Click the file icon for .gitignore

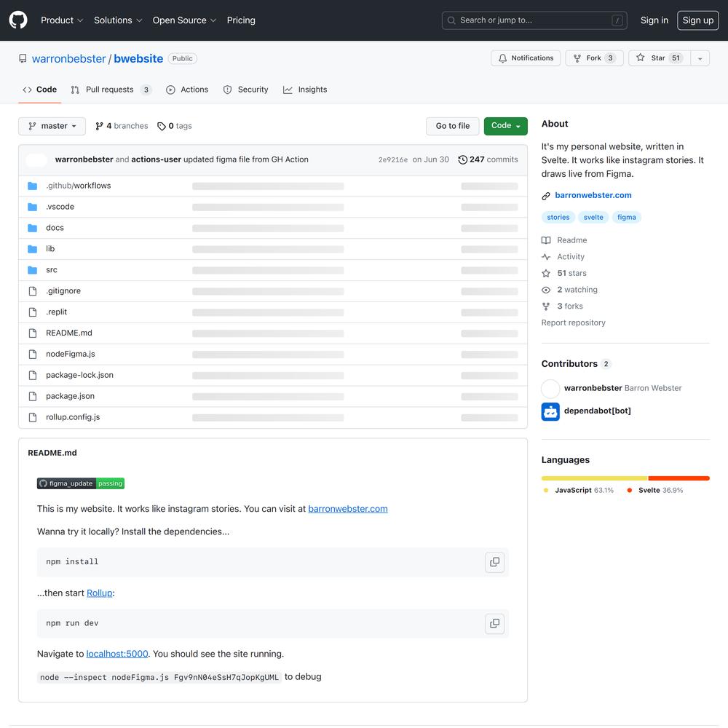pyautogui.click(x=33, y=291)
